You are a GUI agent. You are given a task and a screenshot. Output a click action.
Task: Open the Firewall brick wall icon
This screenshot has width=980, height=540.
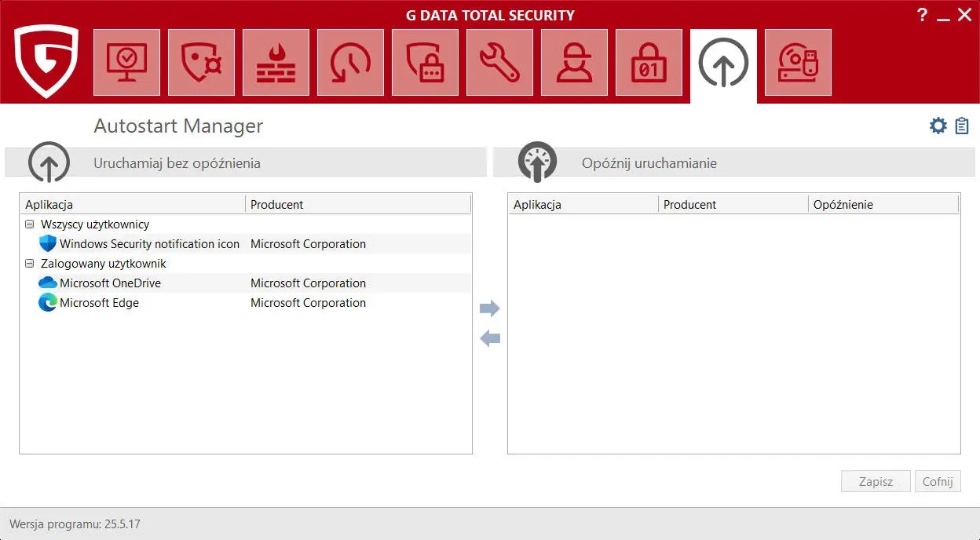[276, 63]
